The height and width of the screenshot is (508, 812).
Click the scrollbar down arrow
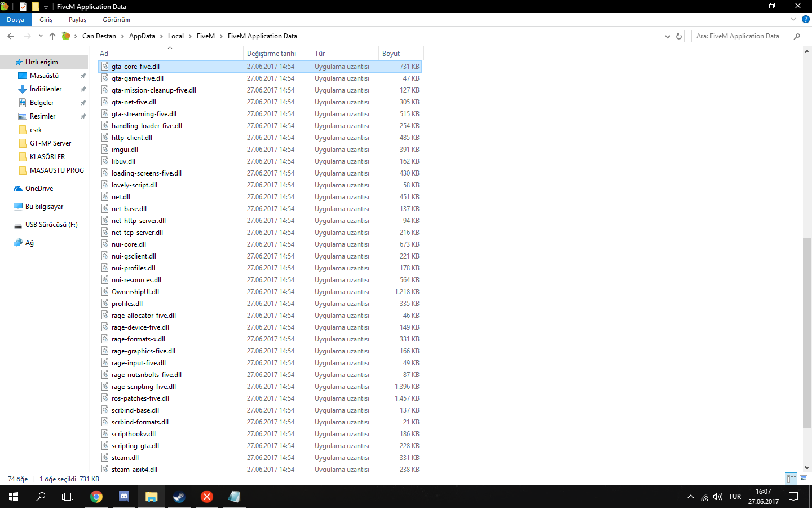(x=807, y=467)
